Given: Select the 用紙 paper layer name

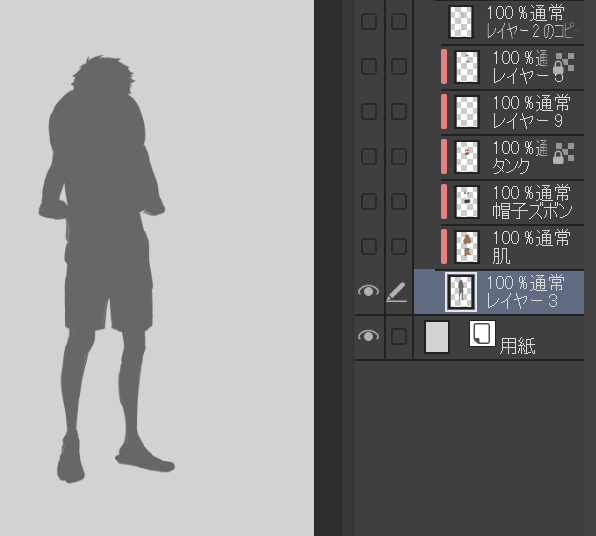Looking at the screenshot, I should click(x=517, y=346).
